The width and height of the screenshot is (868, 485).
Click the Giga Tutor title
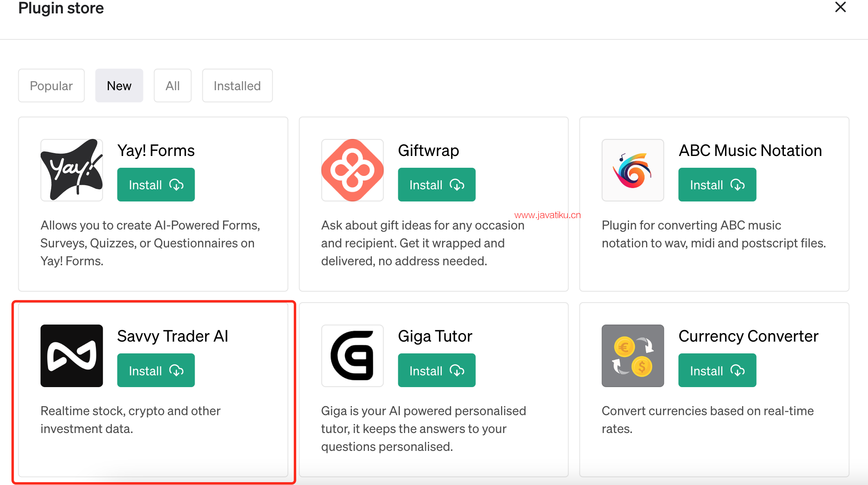coord(435,336)
